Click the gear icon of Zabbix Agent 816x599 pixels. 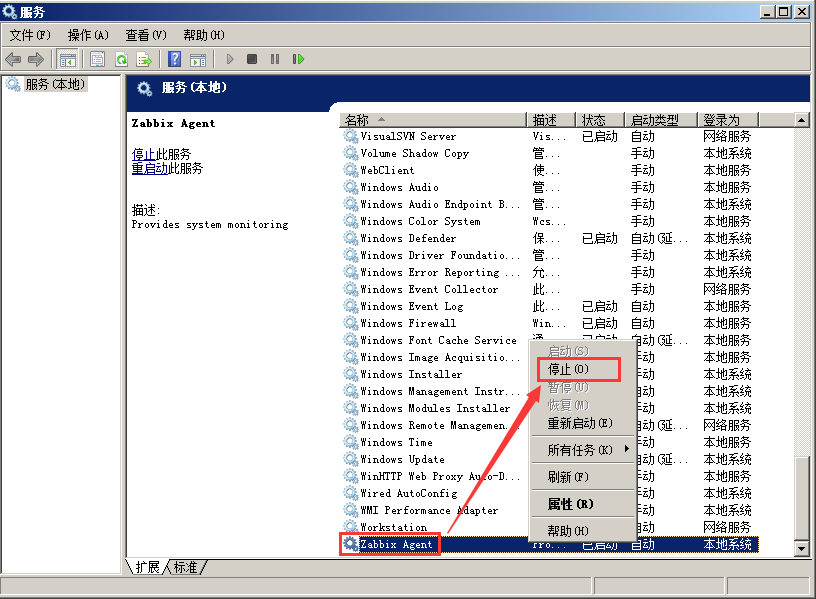350,544
